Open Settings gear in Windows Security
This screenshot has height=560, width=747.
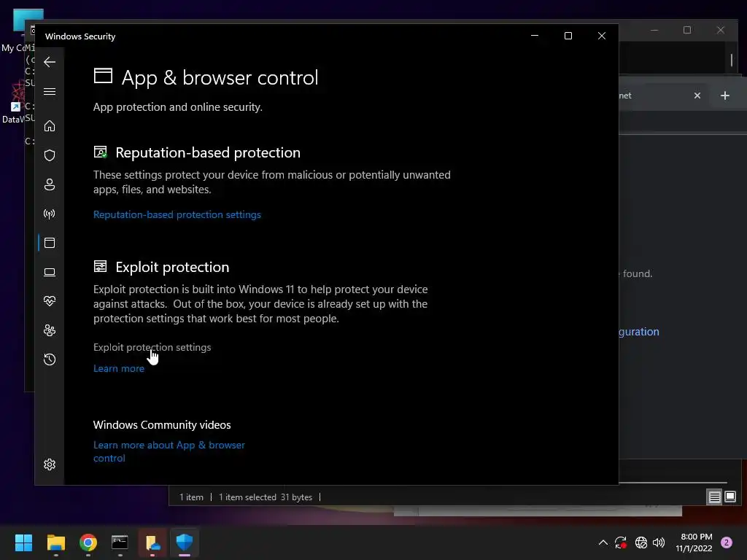tap(50, 464)
